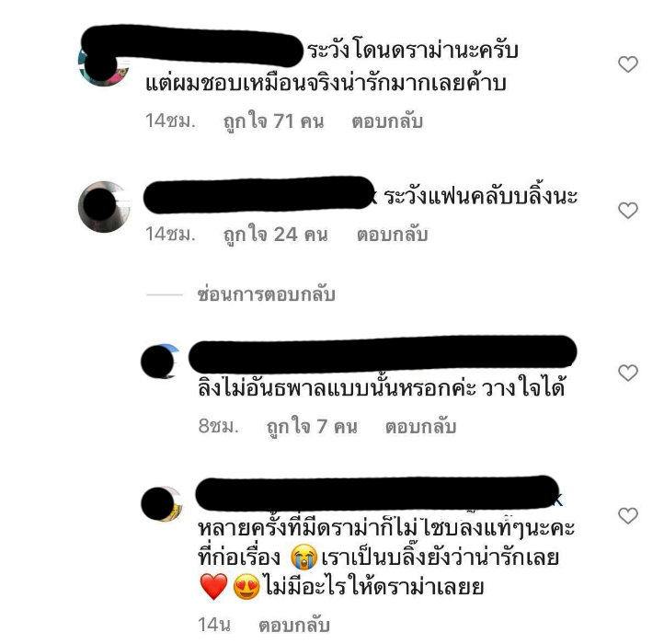The width and height of the screenshot is (664, 644).
Task: Open redacted username before ระวังโดนดราม่านะครับ
Action: [191, 46]
